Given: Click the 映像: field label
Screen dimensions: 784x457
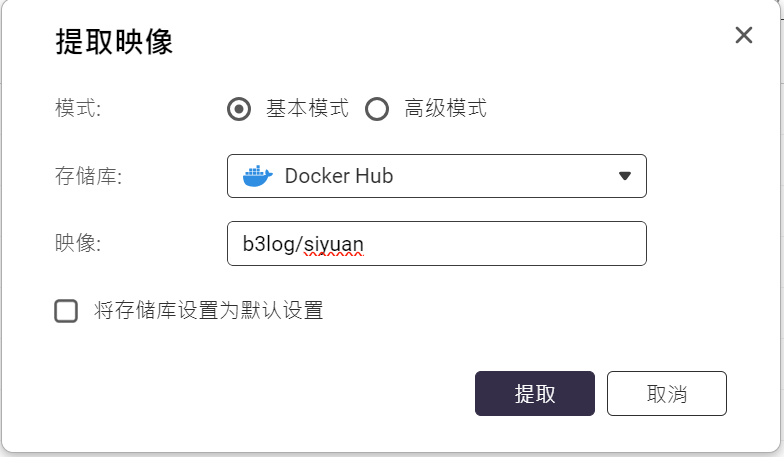Looking at the screenshot, I should 78,243.
